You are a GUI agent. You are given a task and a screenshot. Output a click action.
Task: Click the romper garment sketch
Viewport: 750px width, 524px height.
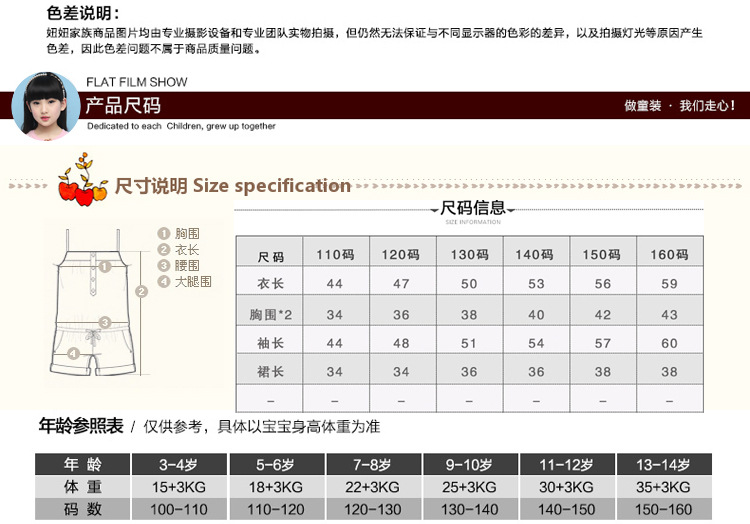(93, 302)
